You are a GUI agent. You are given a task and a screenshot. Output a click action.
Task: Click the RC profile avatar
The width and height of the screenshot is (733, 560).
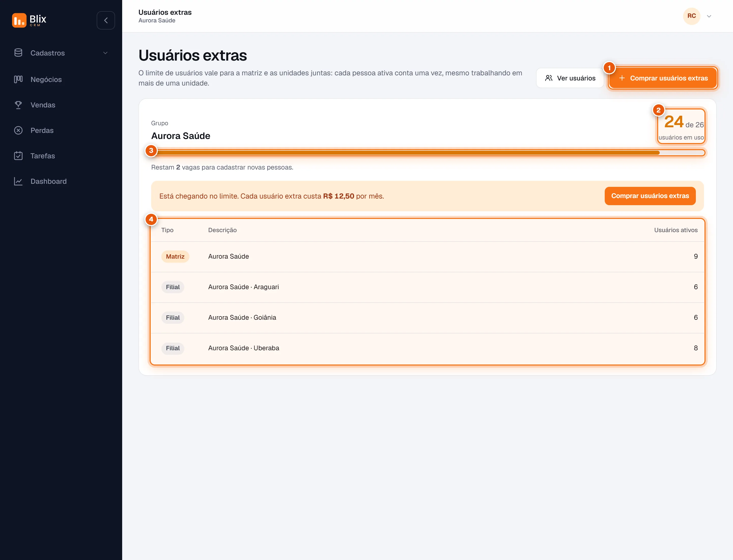tap(692, 16)
